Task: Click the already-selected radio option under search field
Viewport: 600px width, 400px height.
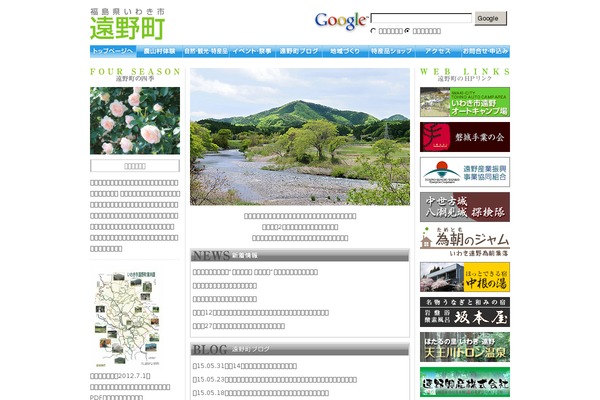Action: (x=407, y=31)
